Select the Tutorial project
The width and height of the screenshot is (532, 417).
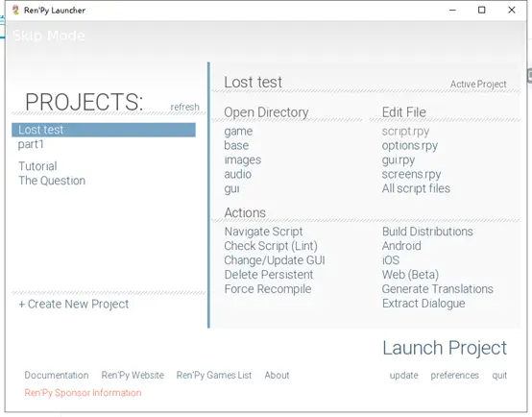pos(37,166)
